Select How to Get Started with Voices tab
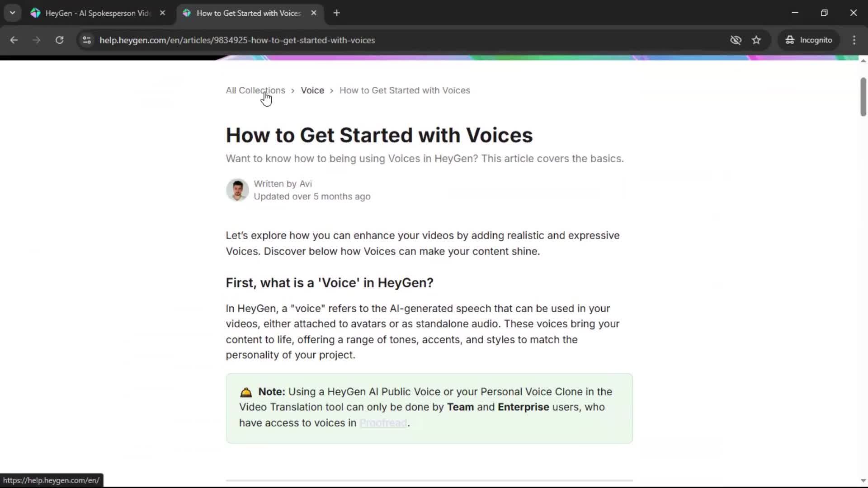Viewport: 868px width, 488px height. click(248, 13)
